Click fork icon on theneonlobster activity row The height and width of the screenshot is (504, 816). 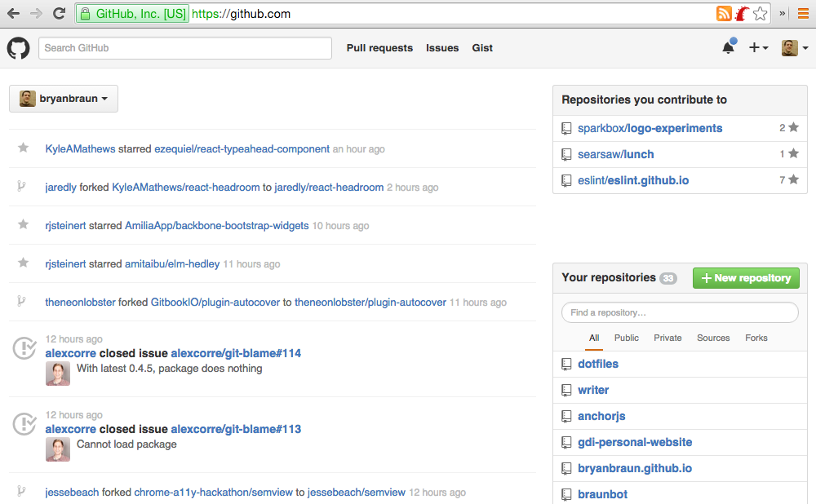[x=21, y=301]
